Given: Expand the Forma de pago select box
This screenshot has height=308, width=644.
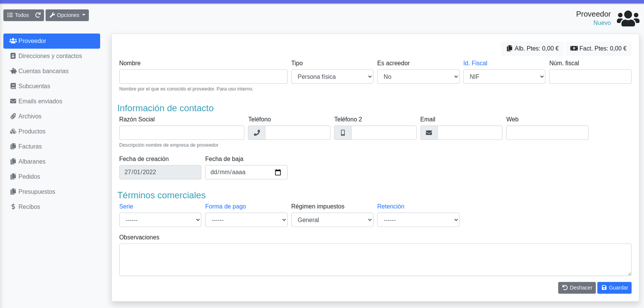Looking at the screenshot, I should (x=246, y=220).
